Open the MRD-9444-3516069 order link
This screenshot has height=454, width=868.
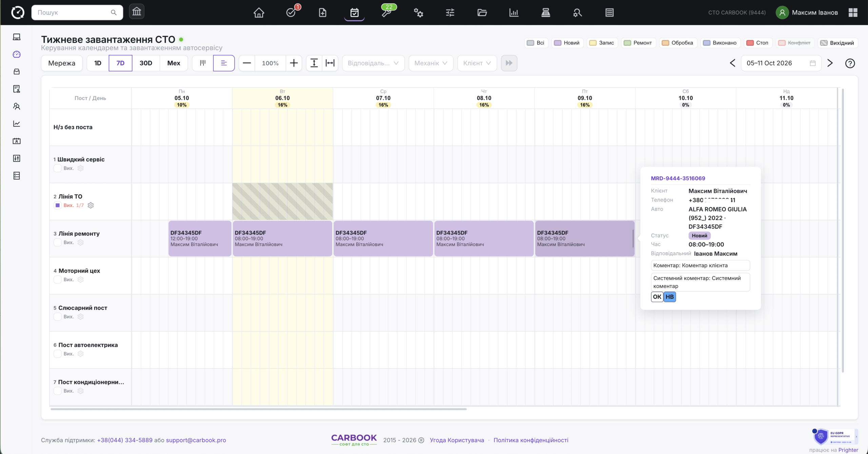(678, 178)
